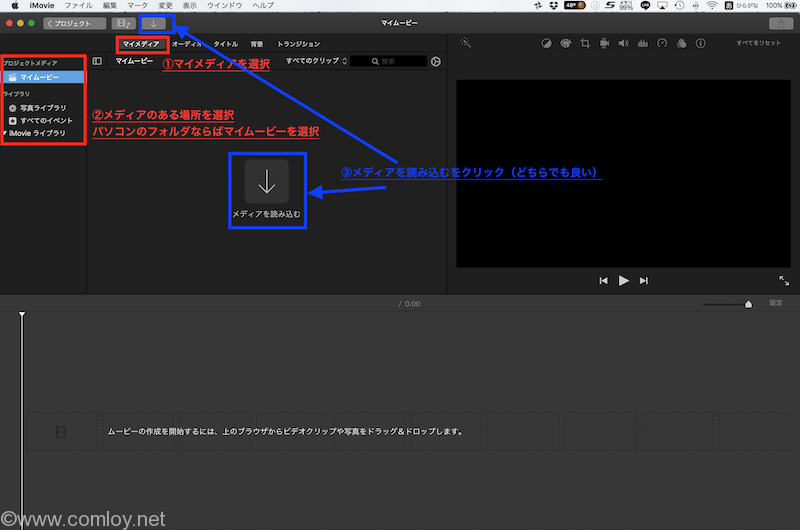
Task: Click Reset All (すべてをリセット) button
Action: click(758, 43)
